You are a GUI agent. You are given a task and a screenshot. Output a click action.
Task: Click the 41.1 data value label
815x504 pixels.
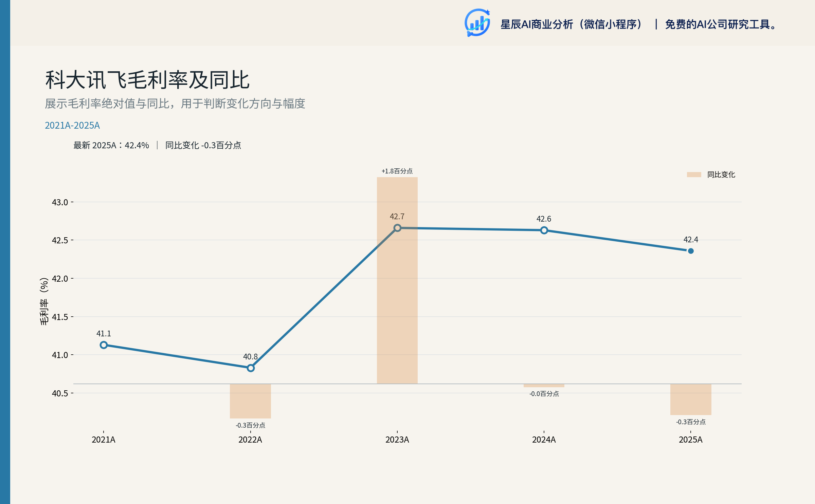point(104,334)
